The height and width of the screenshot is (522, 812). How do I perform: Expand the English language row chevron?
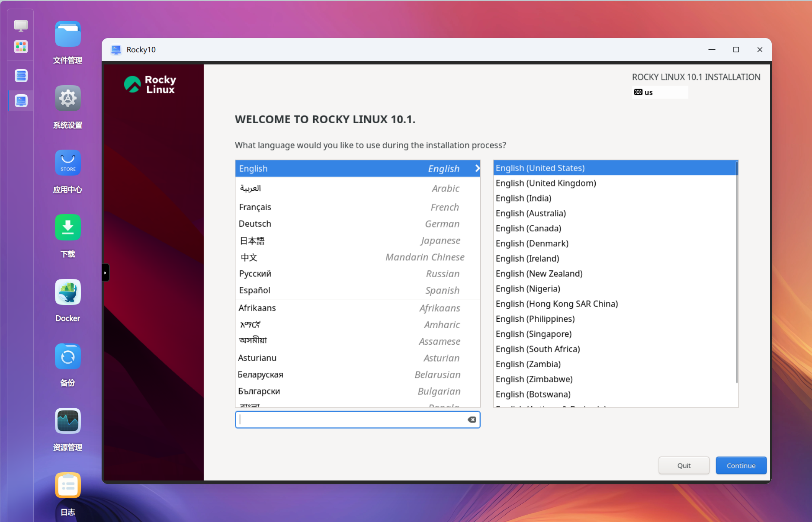[477, 169]
